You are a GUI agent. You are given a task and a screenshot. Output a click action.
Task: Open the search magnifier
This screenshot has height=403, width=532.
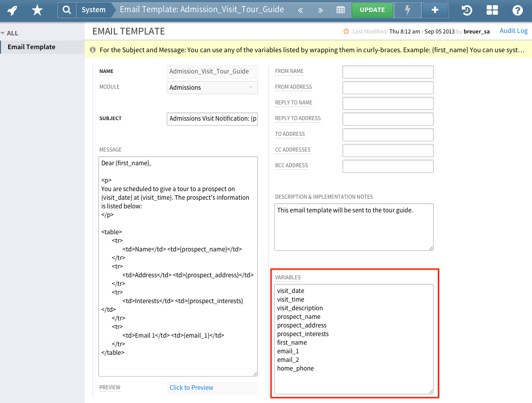coord(67,10)
